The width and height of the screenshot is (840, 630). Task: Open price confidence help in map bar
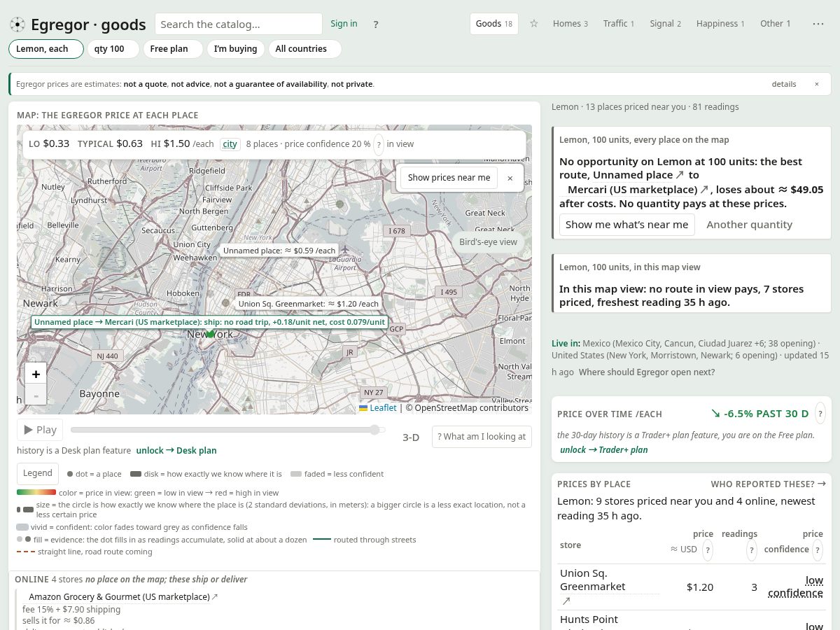tap(379, 144)
